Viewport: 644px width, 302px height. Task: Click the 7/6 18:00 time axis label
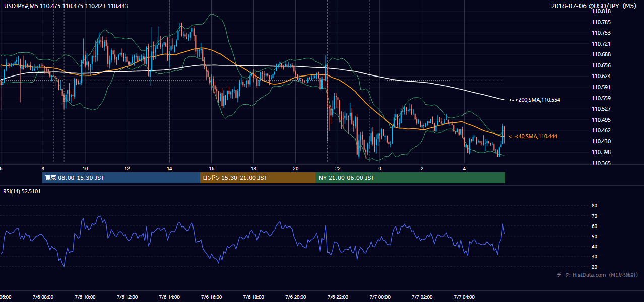pyautogui.click(x=254, y=297)
